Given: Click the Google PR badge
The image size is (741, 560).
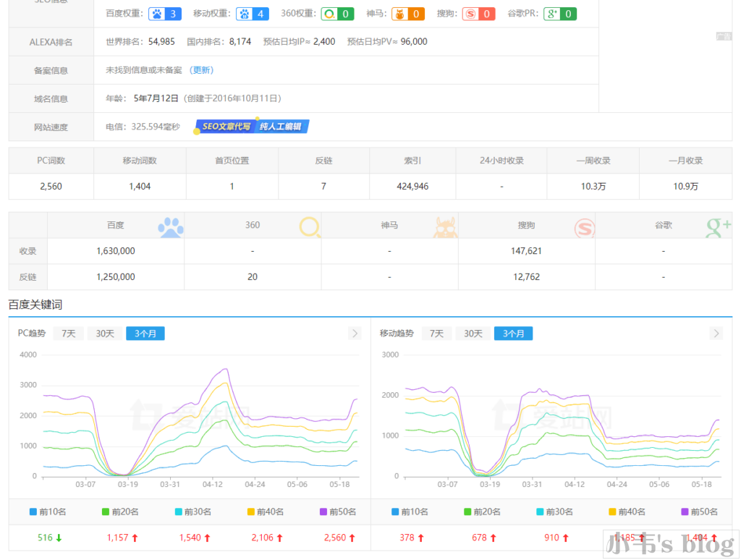Looking at the screenshot, I should [x=560, y=14].
